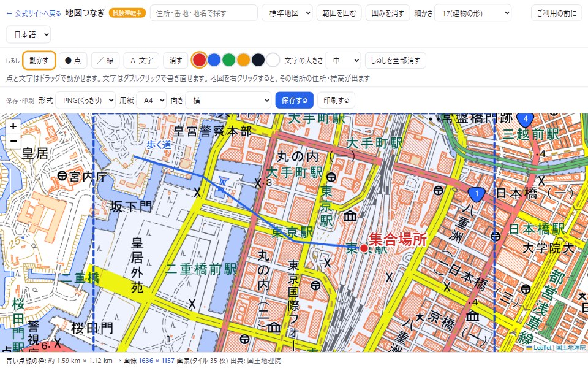
Task: Click the 坂下門 map label
Action: [131, 207]
